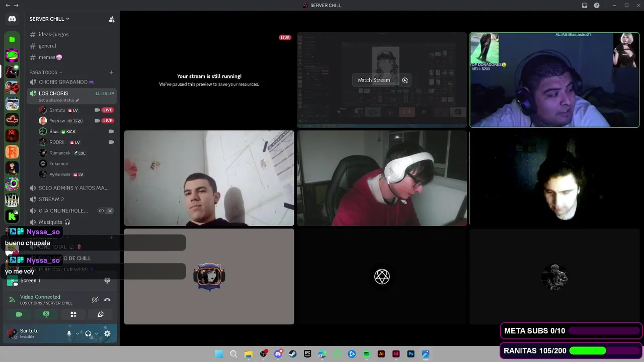
Task: Open microphone input options arrow
Action: click(x=77, y=333)
